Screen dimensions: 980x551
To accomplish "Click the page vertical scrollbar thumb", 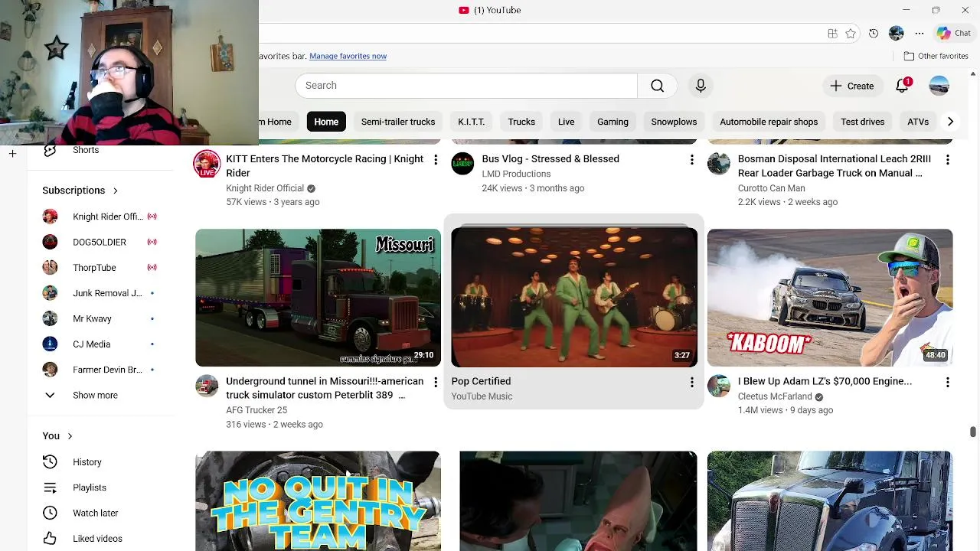I will (973, 432).
